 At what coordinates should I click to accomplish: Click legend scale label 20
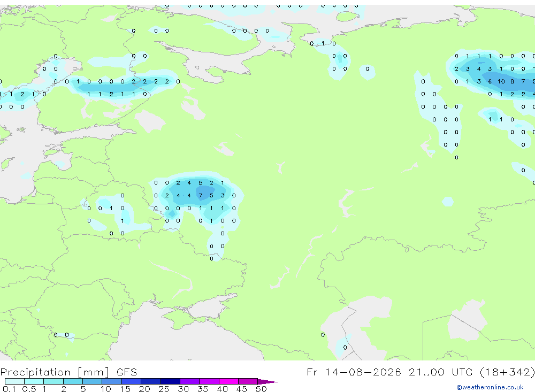(x=144, y=389)
